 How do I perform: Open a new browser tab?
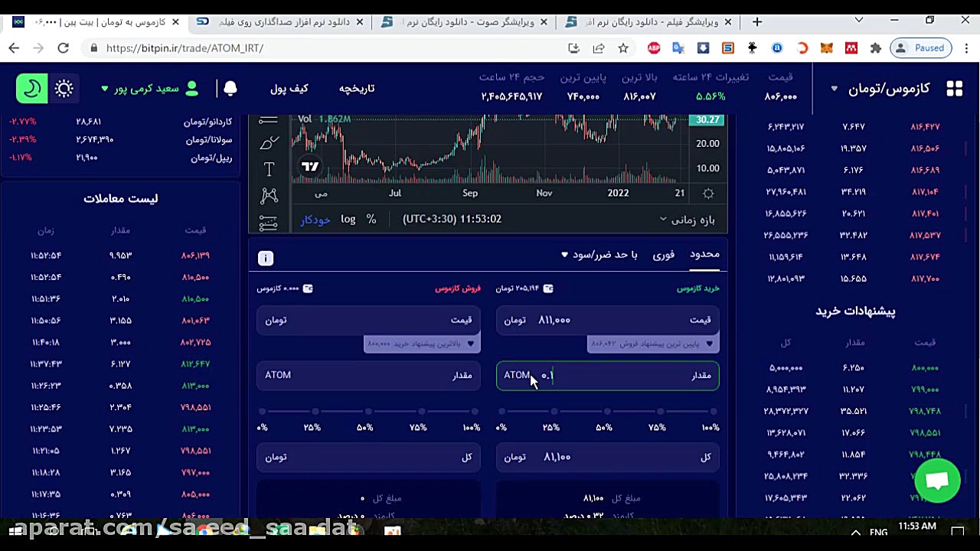(757, 21)
